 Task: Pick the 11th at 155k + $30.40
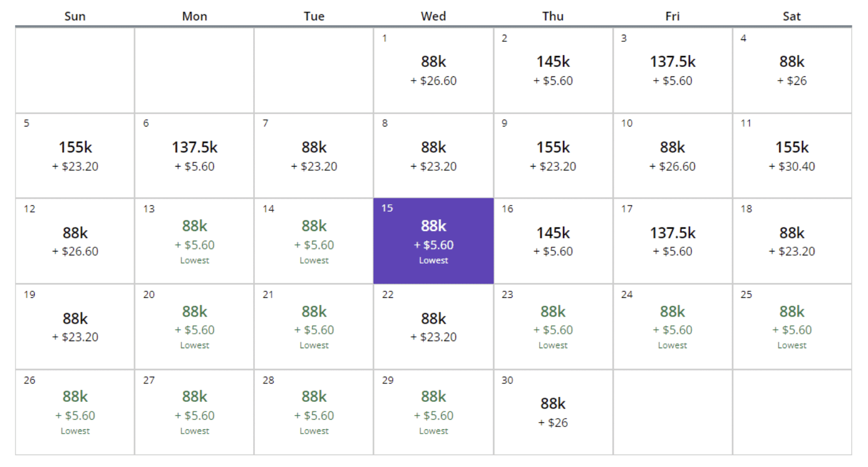point(792,155)
